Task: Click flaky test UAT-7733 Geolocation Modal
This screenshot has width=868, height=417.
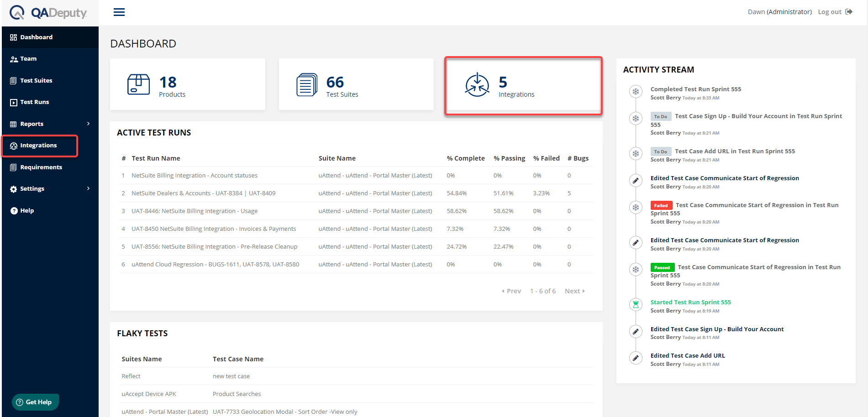Action: [x=285, y=412]
